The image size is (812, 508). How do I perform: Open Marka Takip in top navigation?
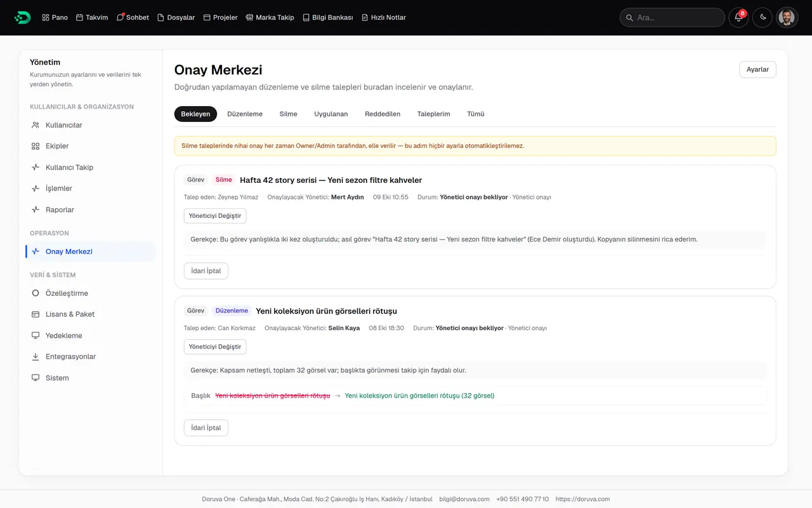coord(270,18)
